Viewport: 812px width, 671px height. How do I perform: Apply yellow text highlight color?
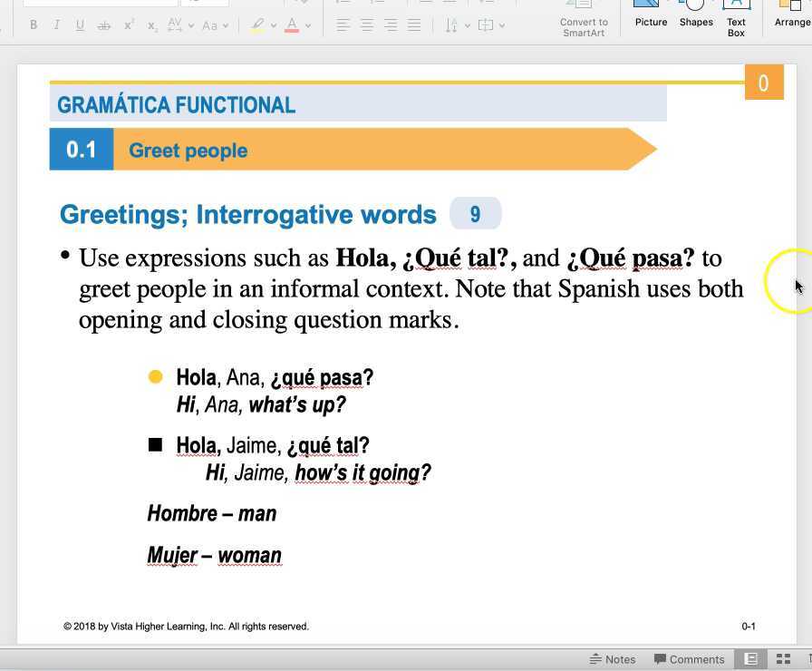pos(257,25)
